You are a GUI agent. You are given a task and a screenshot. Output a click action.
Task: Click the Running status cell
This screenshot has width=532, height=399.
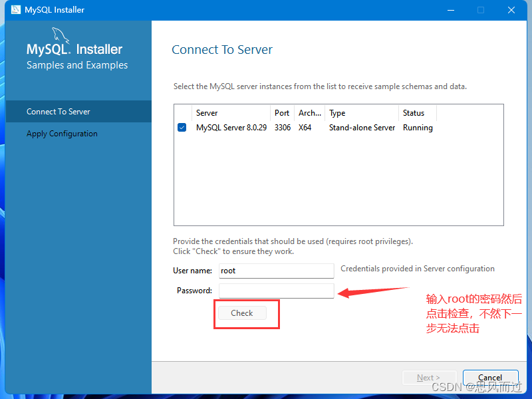418,128
